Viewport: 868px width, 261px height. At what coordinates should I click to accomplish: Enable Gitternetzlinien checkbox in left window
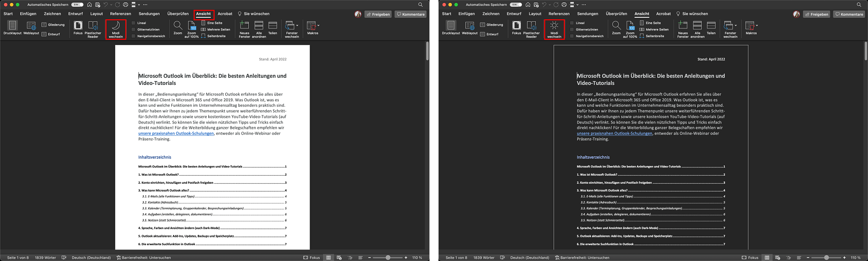[x=134, y=29]
